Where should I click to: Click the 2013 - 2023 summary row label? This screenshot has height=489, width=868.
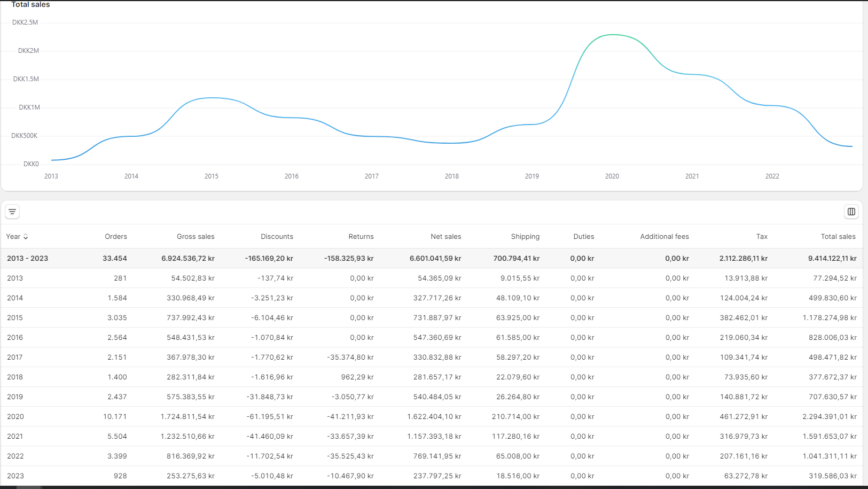coord(27,259)
